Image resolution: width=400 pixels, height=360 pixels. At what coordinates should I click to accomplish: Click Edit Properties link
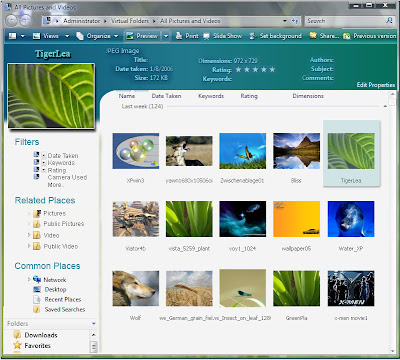376,85
